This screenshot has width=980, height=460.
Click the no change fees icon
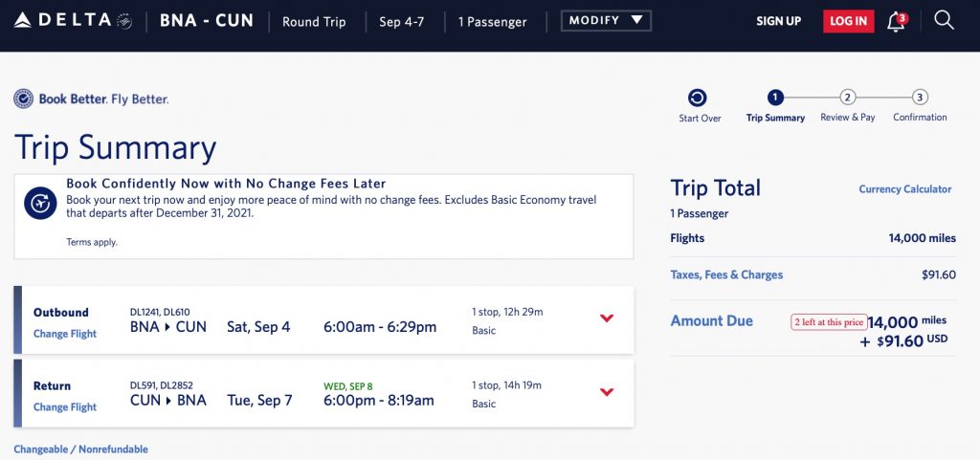(40, 203)
